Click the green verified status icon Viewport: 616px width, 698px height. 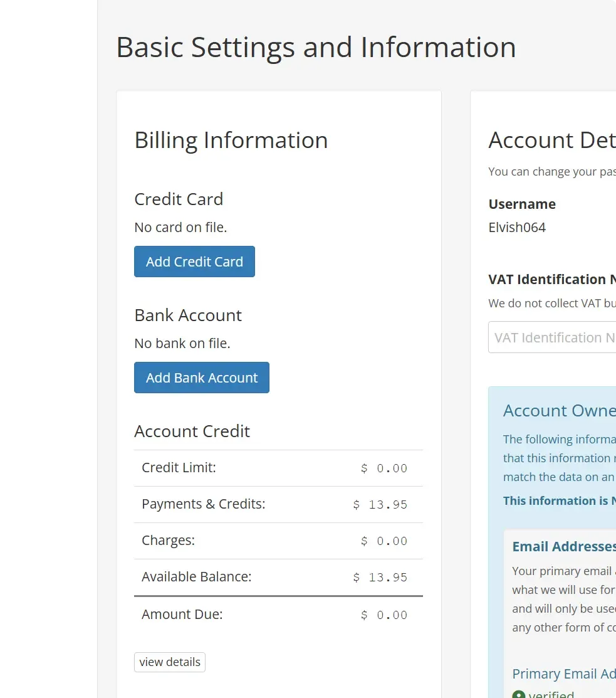pyautogui.click(x=518, y=695)
